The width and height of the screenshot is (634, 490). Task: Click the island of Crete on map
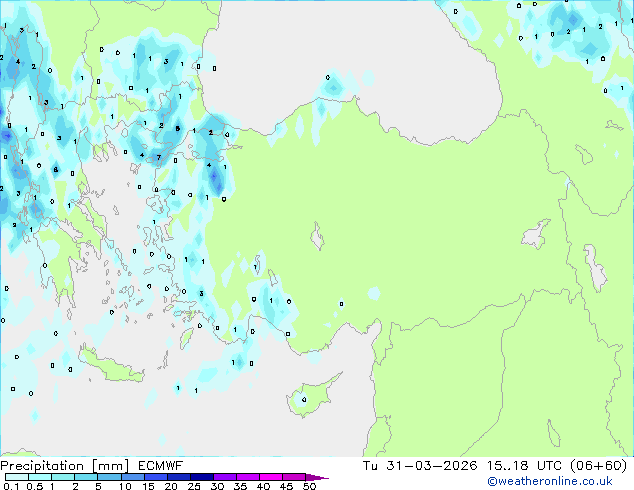coord(111,366)
